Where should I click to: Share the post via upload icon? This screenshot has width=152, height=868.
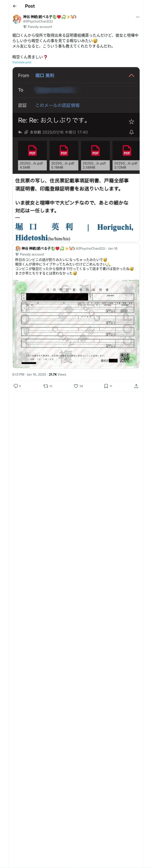[x=136, y=386]
